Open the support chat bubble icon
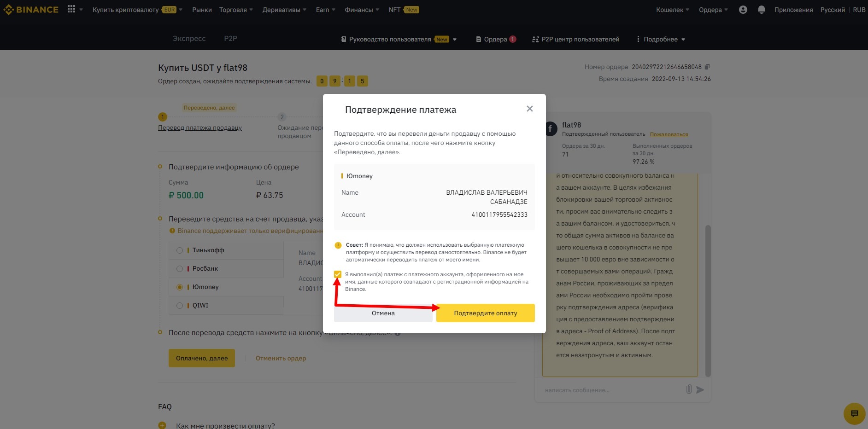 854,413
